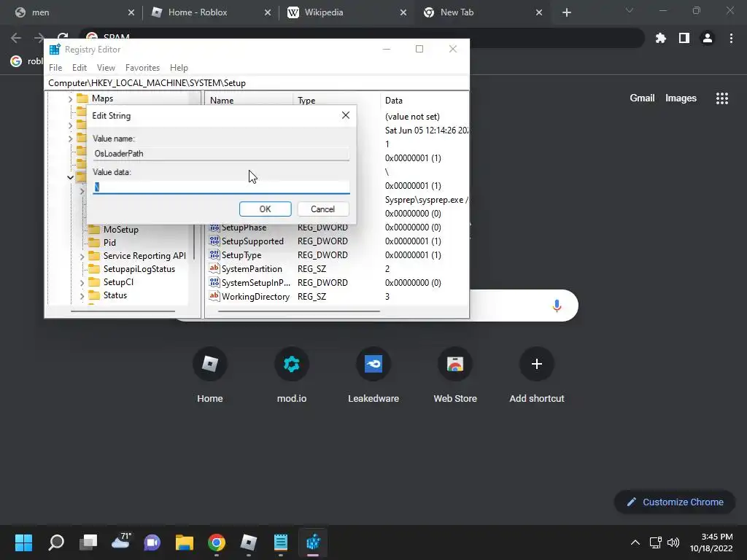Open File Explorer from the taskbar

click(185, 542)
